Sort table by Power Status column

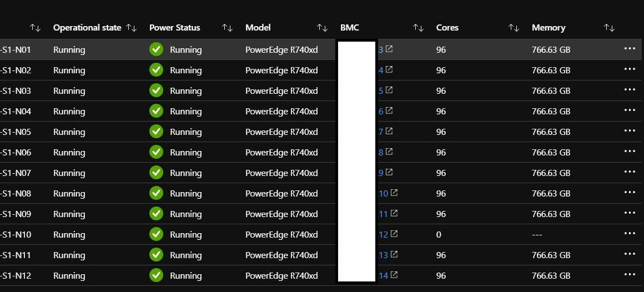pyautogui.click(x=227, y=28)
